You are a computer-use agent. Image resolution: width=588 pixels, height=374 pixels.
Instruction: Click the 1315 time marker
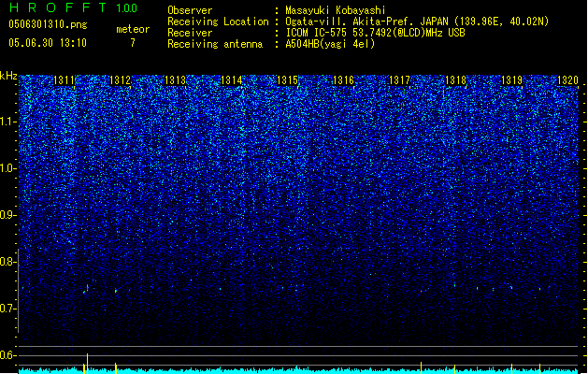287,80
